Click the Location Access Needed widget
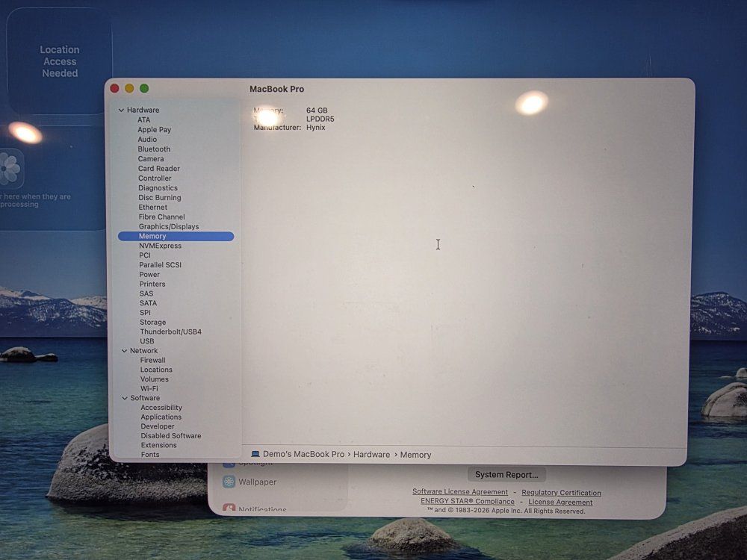The height and width of the screenshot is (560, 747). tap(60, 61)
